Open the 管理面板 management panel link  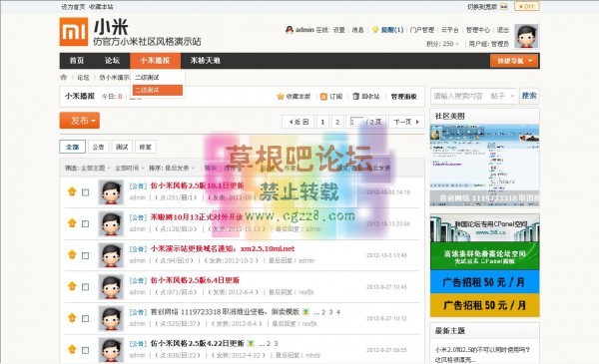[403, 97]
